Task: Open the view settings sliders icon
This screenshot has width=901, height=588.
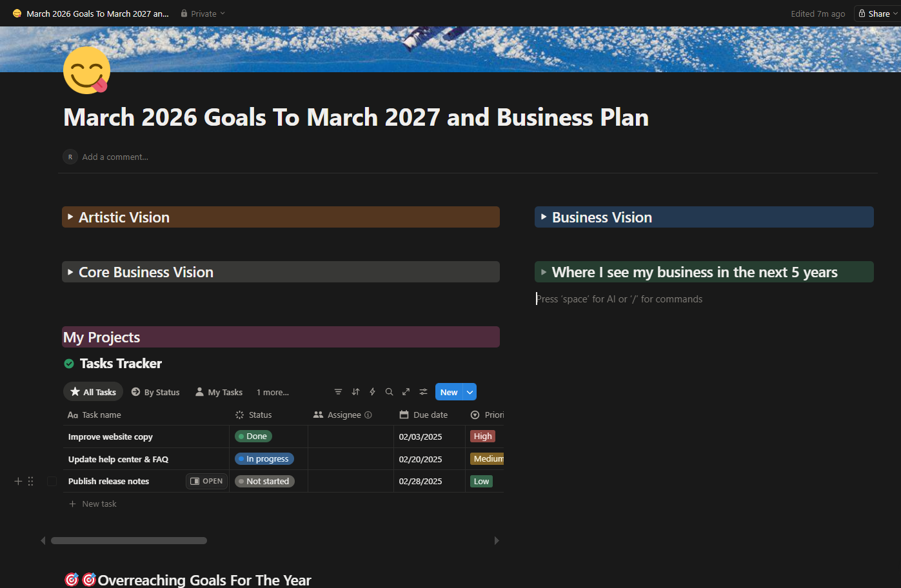Action: click(x=423, y=392)
